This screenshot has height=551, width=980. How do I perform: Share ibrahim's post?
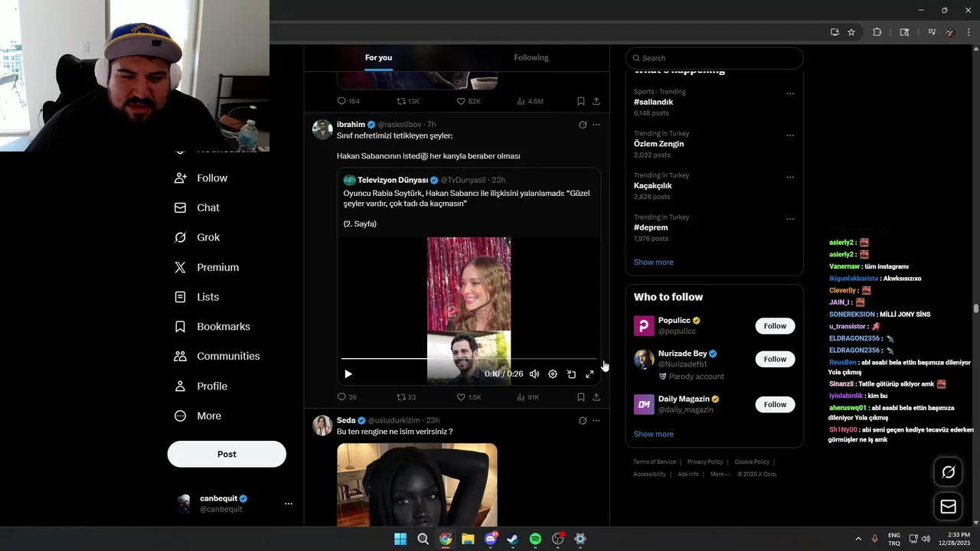596,397
